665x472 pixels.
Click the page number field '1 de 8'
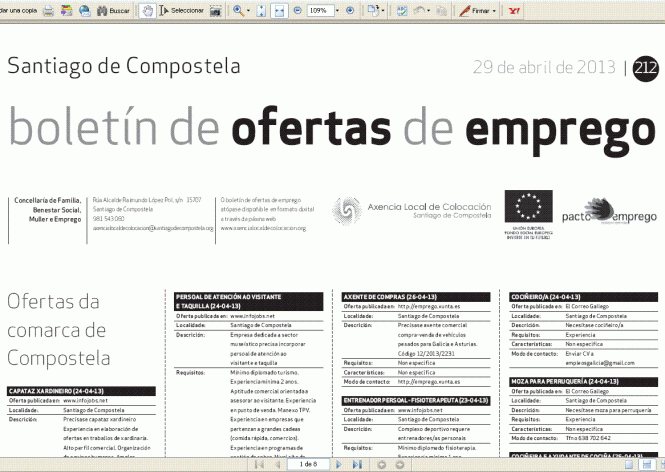tap(308, 464)
